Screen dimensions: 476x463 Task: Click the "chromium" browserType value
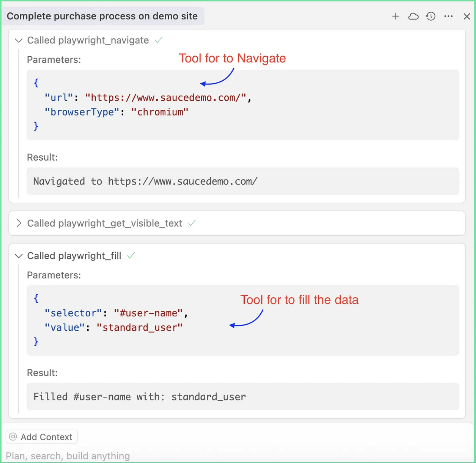(x=160, y=112)
